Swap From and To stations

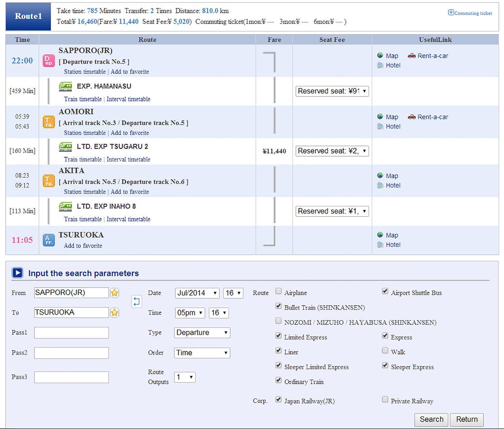click(136, 301)
